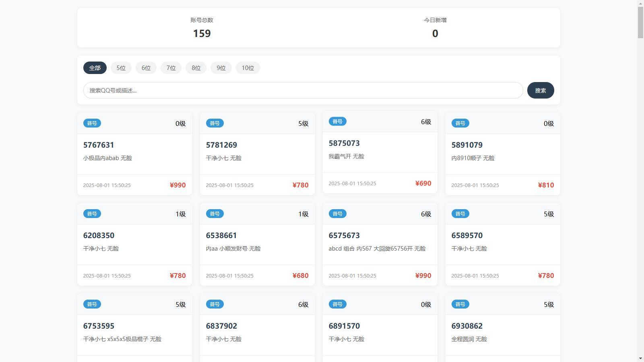Click the 普号 badge on card 6208350

tap(92, 214)
